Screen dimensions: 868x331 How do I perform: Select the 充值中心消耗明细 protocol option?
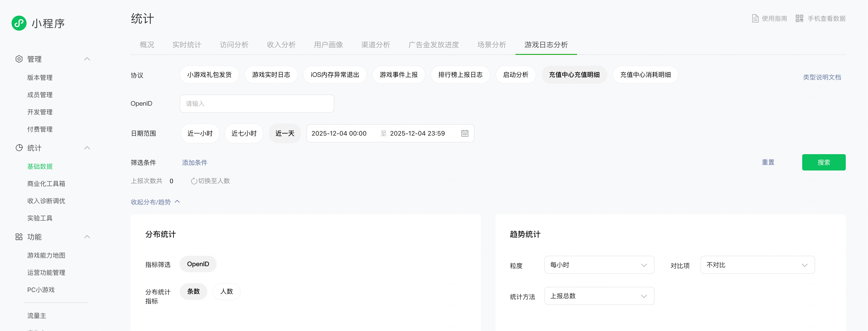tap(645, 75)
